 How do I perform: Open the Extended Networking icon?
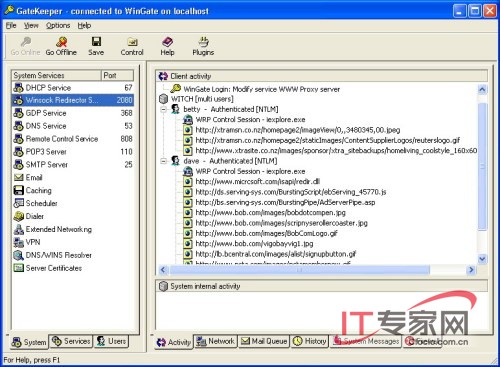pos(18,229)
